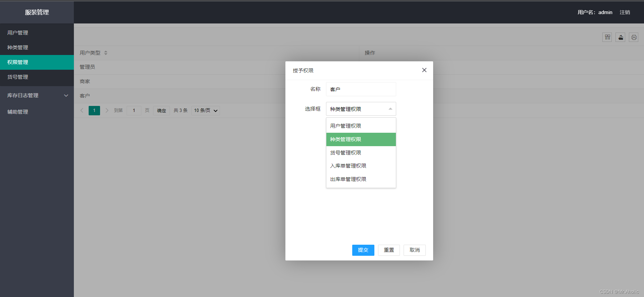Select 种类管理权限 highlighted option
This screenshot has height=297, width=644.
pos(361,139)
